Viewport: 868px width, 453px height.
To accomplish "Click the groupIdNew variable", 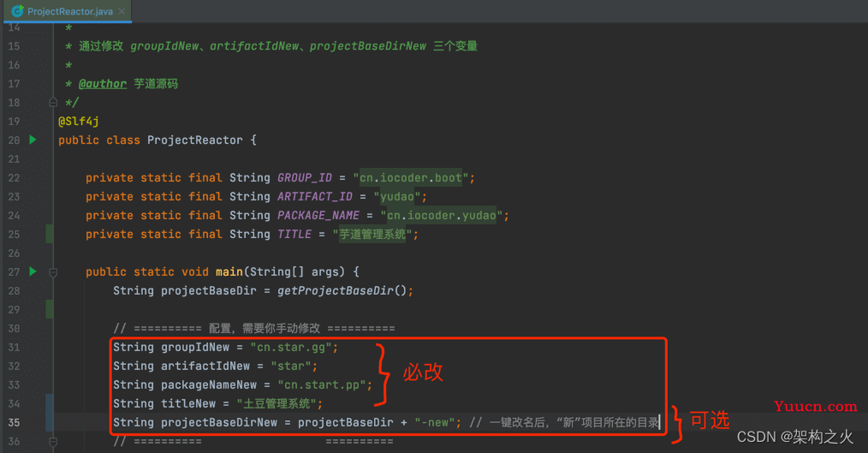I will 195,347.
